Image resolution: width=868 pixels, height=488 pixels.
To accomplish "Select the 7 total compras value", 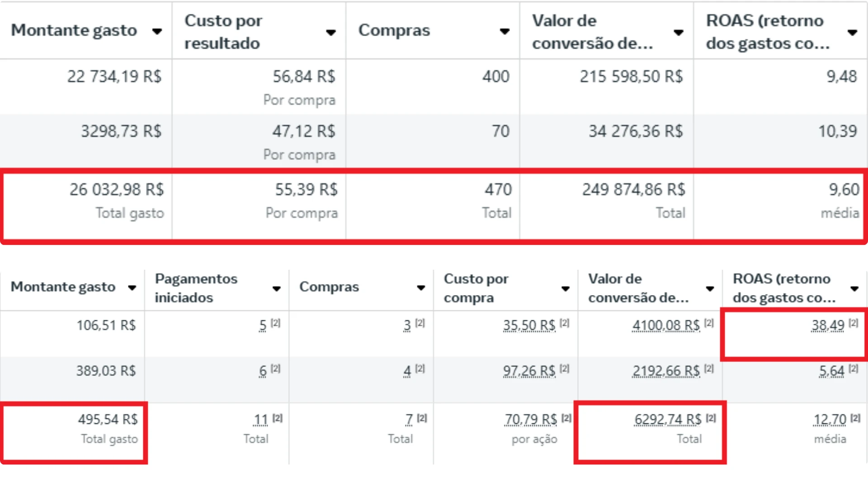I will [410, 419].
